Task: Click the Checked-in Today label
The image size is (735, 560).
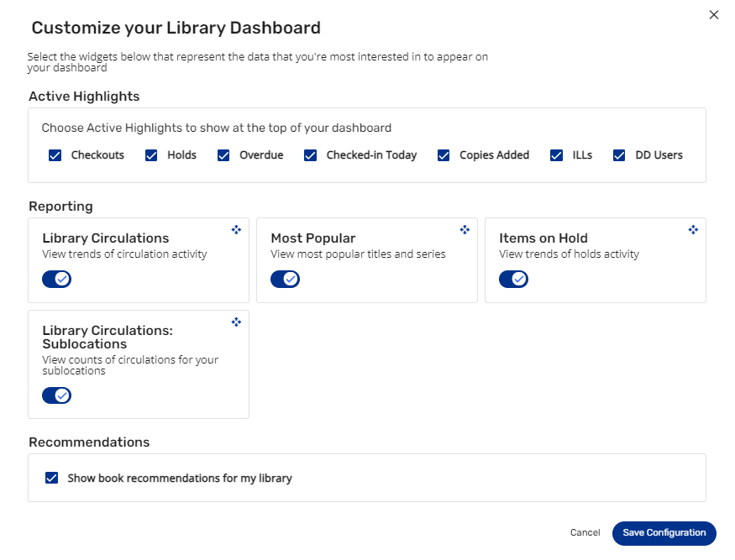Action: [372, 155]
